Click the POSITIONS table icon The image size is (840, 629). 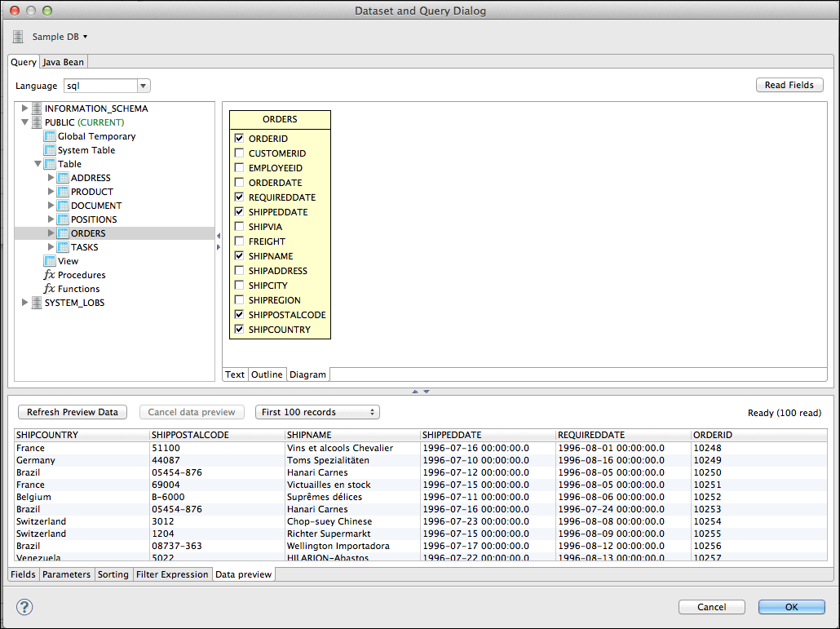click(63, 219)
